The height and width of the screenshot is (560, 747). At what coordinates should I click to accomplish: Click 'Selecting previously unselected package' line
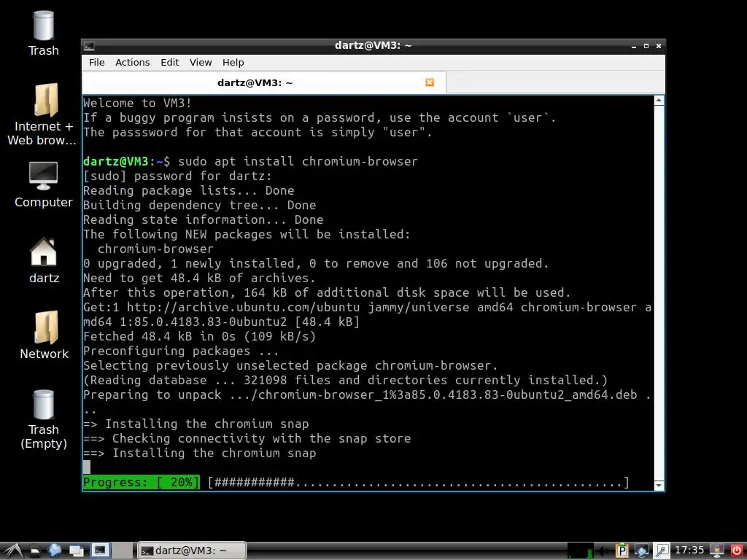(x=290, y=366)
